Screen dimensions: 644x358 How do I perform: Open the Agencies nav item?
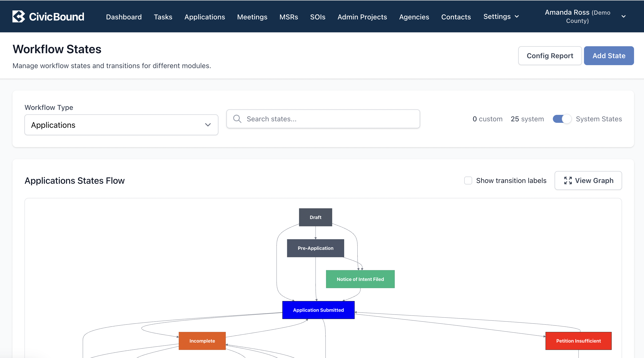[414, 17]
